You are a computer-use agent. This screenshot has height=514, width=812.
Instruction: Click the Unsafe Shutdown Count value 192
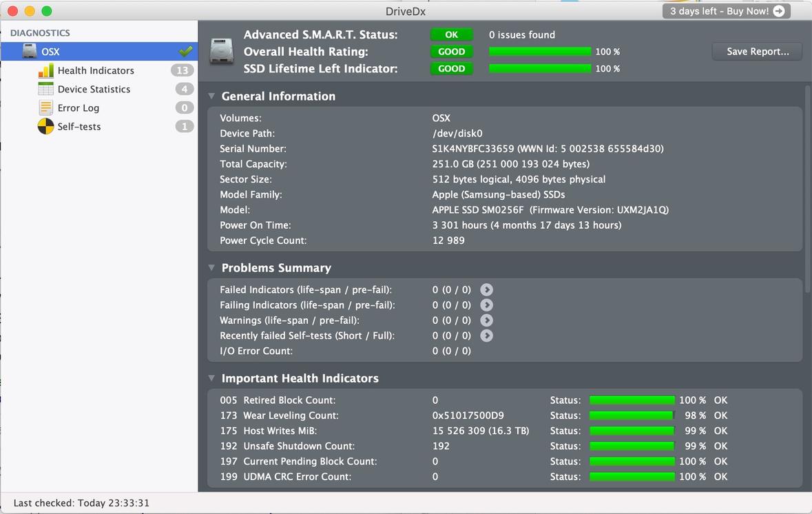point(441,446)
